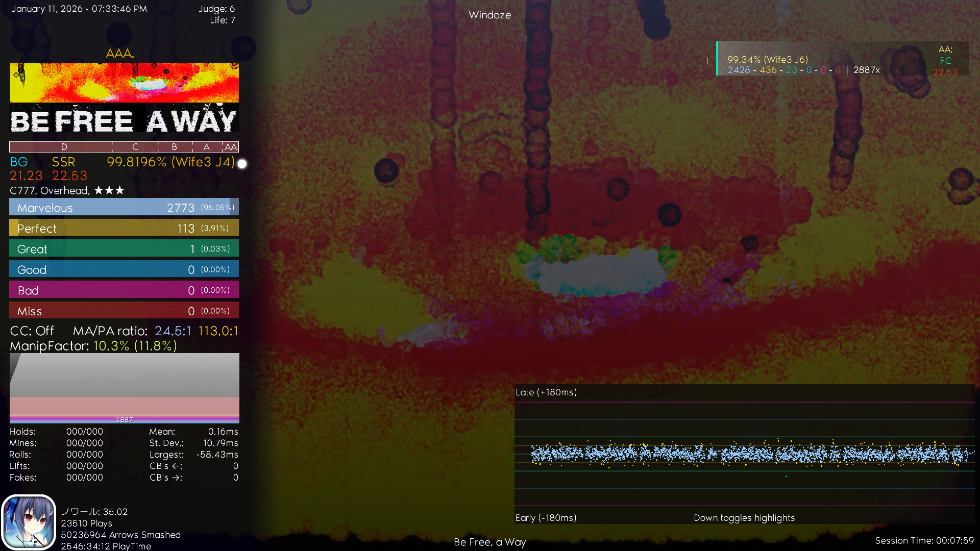Click the AAA grade text above banner
Image resolution: width=980 pixels, height=551 pixels.
119,53
